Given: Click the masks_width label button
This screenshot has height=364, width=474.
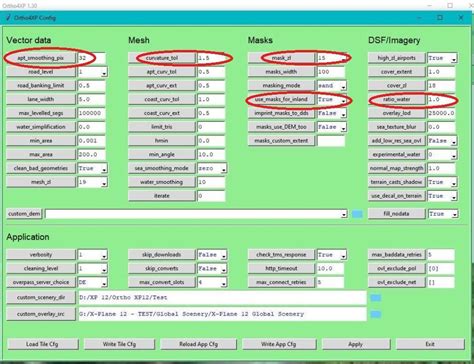Looking at the screenshot, I should click(281, 72).
